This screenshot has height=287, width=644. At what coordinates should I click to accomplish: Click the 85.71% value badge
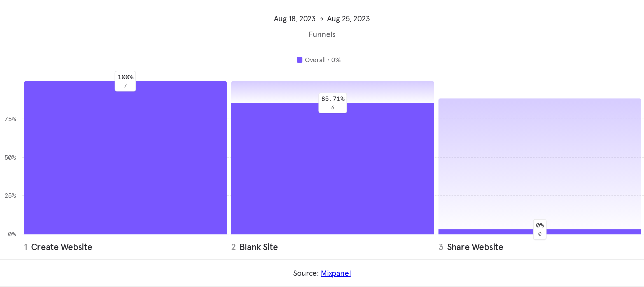coord(333,103)
